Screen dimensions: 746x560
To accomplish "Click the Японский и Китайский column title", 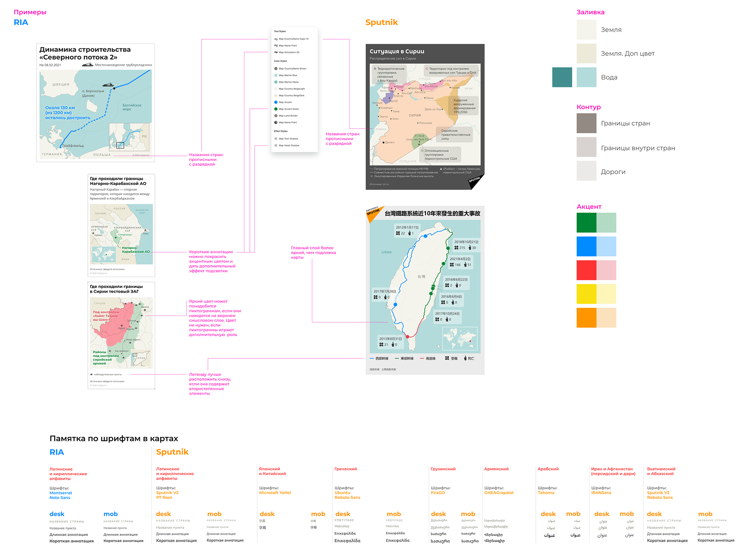I will (x=272, y=471).
